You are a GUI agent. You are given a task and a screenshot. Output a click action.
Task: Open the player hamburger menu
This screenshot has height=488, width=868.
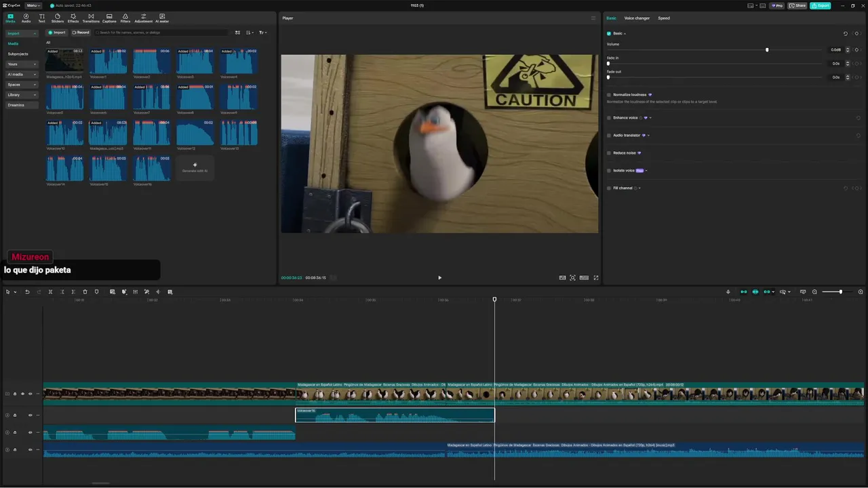(593, 18)
